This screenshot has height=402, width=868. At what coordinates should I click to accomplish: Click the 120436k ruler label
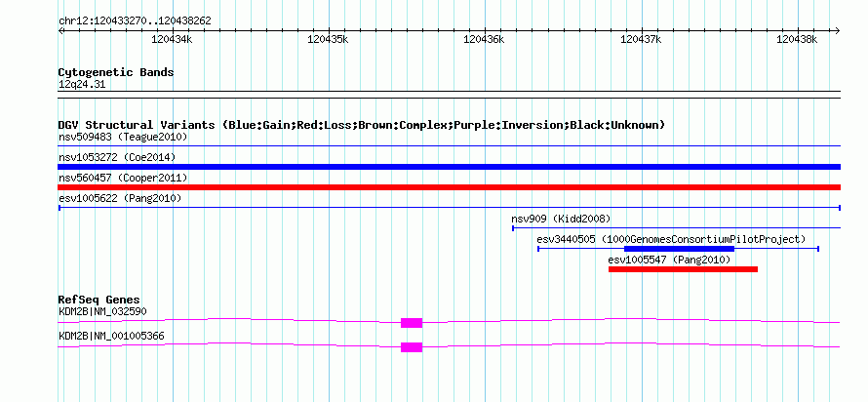click(x=484, y=39)
